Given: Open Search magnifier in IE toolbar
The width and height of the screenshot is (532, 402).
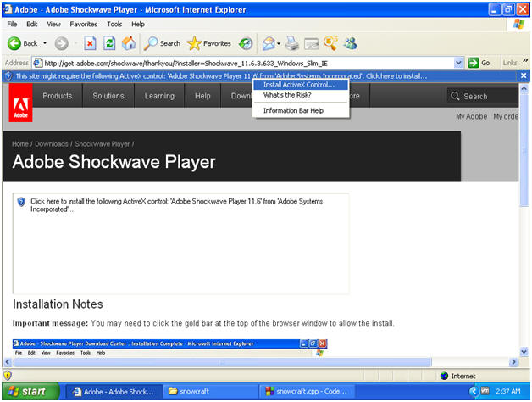Looking at the screenshot, I should click(x=162, y=43).
